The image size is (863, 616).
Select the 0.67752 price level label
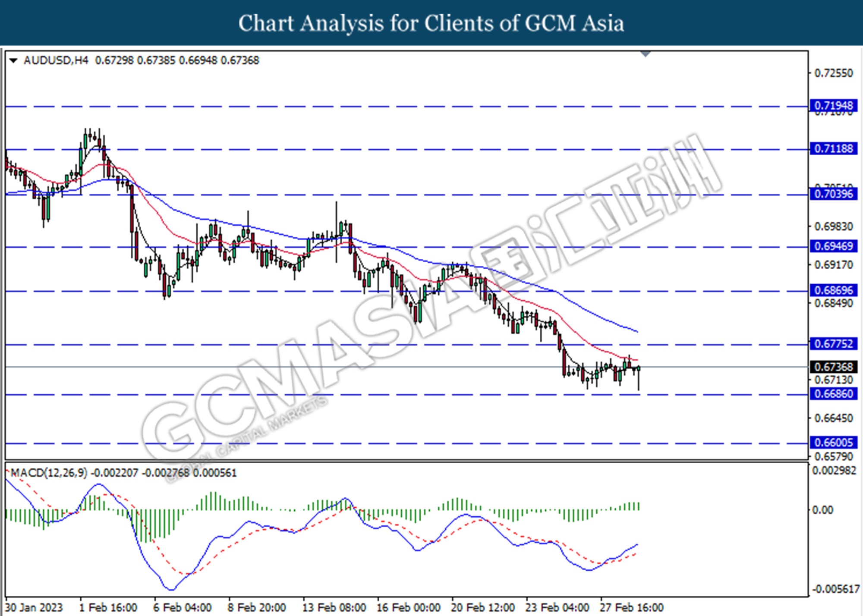pyautogui.click(x=833, y=344)
